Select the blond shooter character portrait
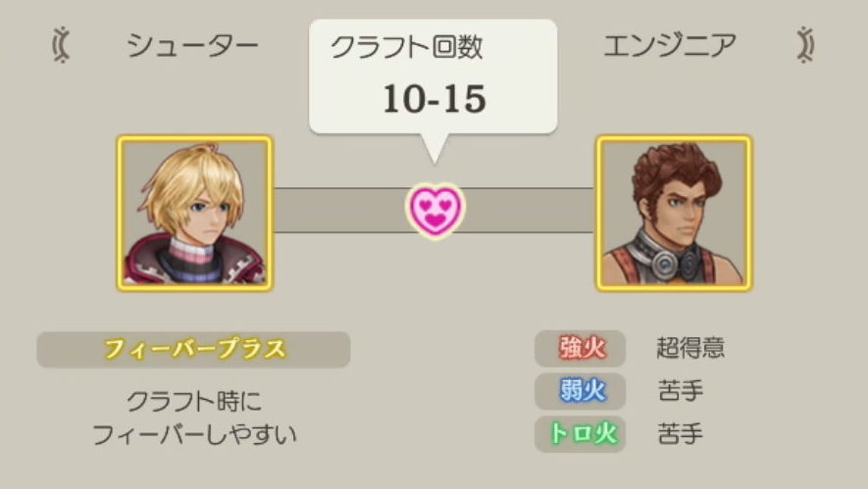Screen dimensions: 868x489 pos(195,214)
